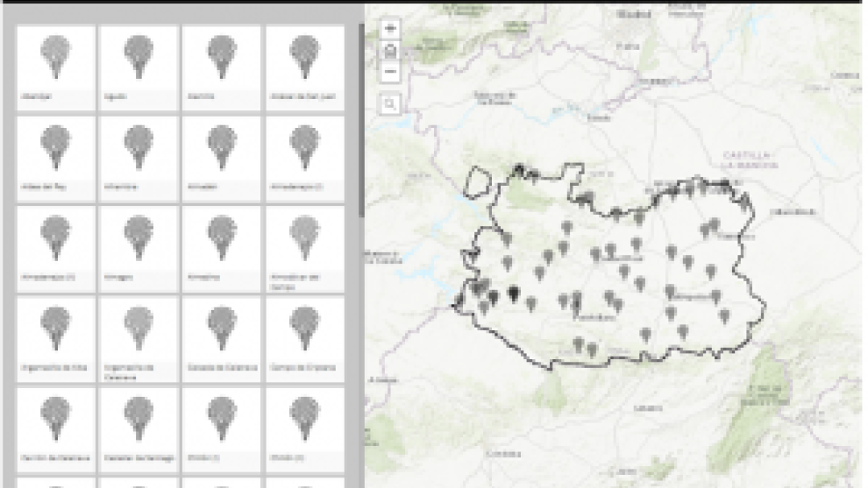Open the Alcázar de San Juan tile

[x=304, y=67]
